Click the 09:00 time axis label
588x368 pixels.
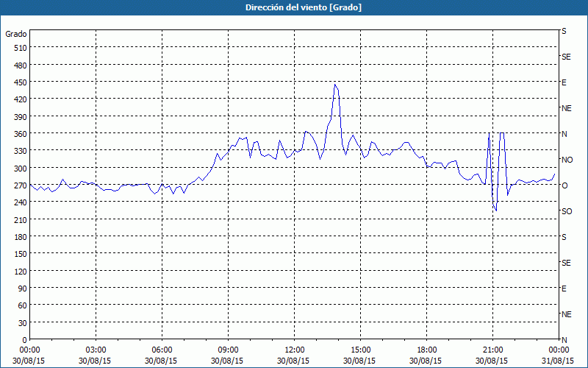228,350
